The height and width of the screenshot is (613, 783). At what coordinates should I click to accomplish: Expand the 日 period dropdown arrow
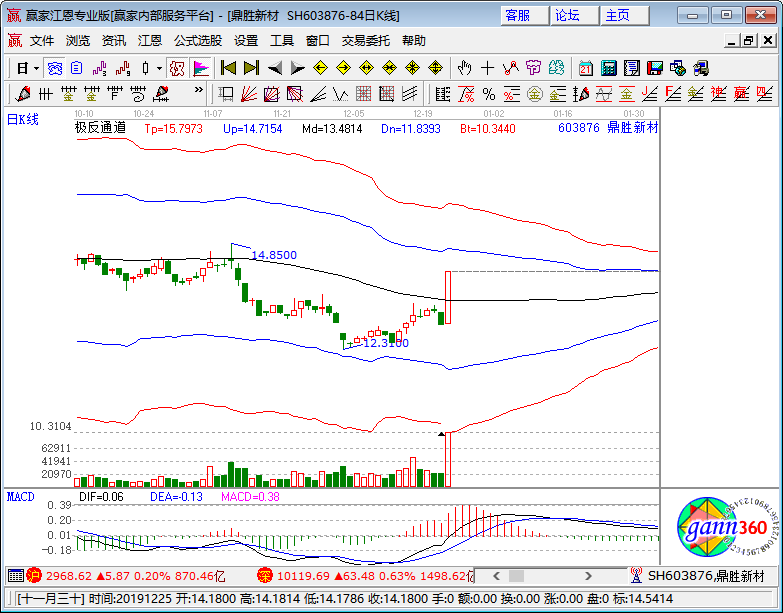click(36, 68)
